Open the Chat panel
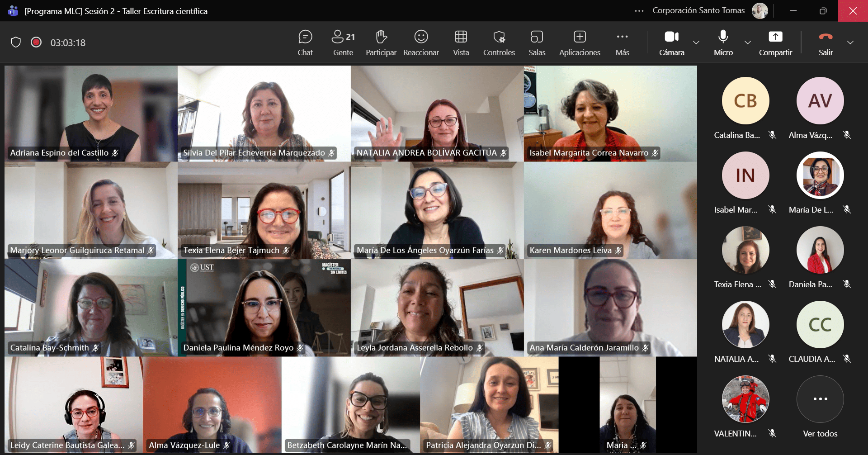 tap(305, 42)
